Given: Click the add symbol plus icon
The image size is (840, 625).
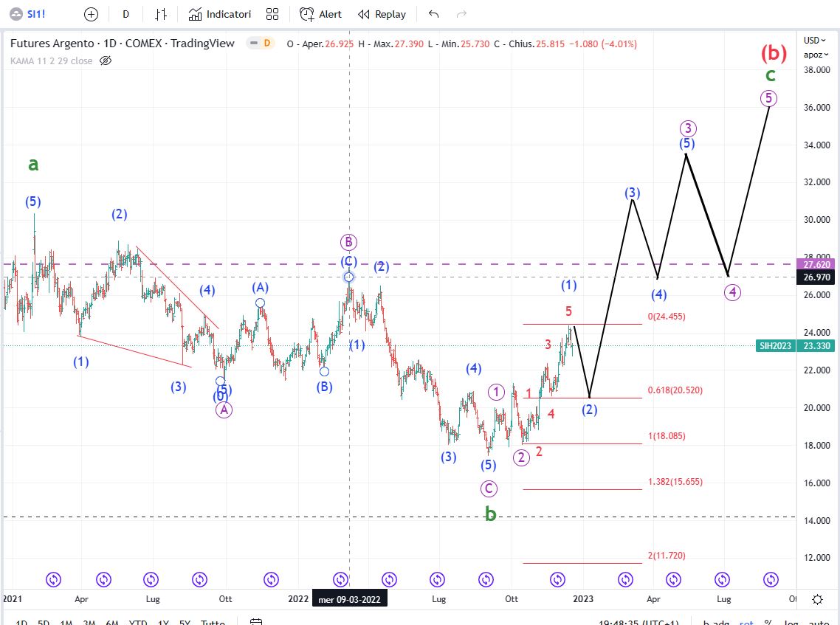Looking at the screenshot, I should tap(91, 15).
